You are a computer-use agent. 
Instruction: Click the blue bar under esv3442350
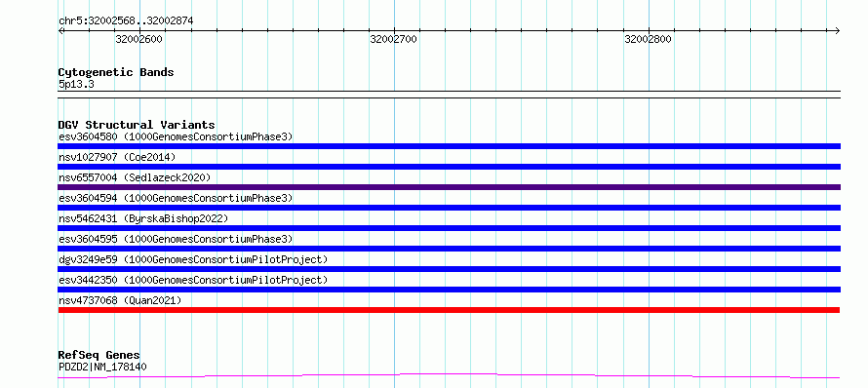449,290
